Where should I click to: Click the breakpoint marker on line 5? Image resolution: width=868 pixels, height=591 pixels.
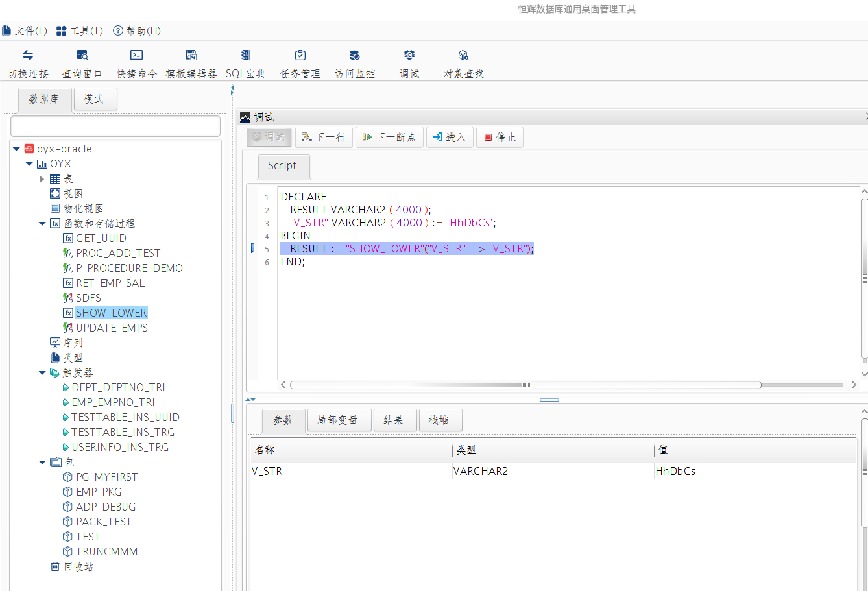tap(252, 248)
